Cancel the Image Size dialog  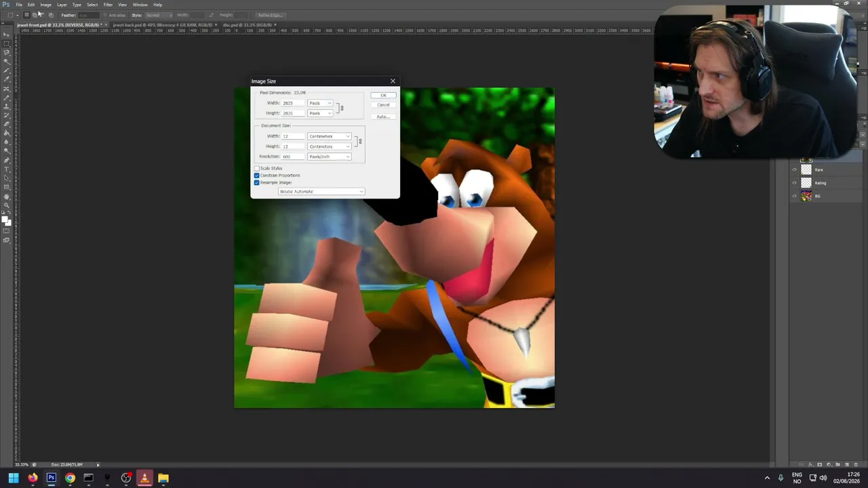click(383, 105)
